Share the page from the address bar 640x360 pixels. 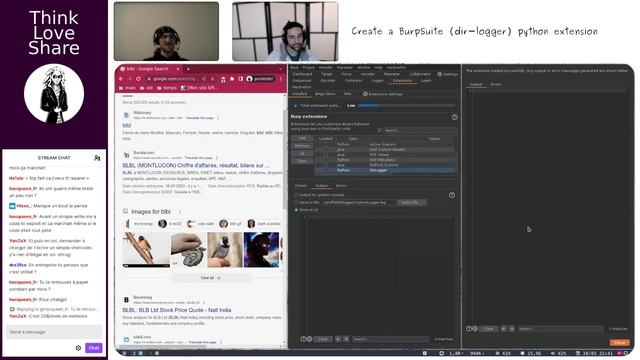click(204, 79)
